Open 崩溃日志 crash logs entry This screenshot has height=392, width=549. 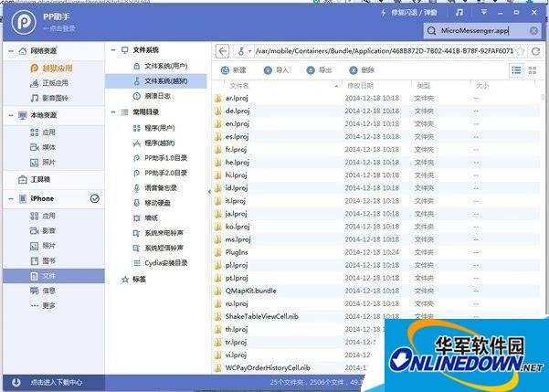click(158, 95)
